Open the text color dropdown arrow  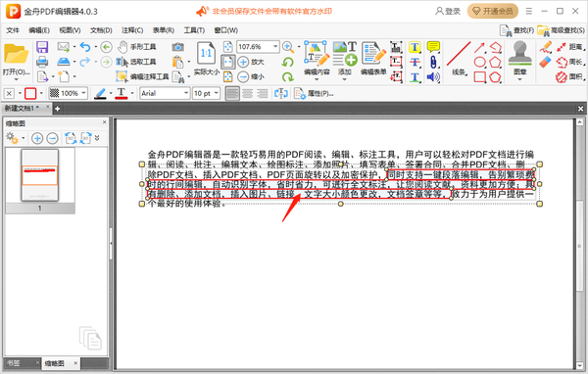tap(132, 93)
